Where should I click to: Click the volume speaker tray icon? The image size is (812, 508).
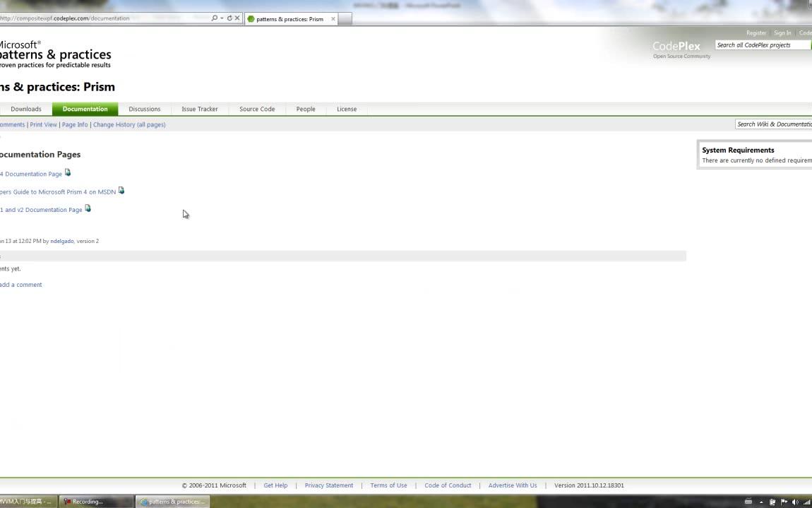pyautogui.click(x=795, y=501)
